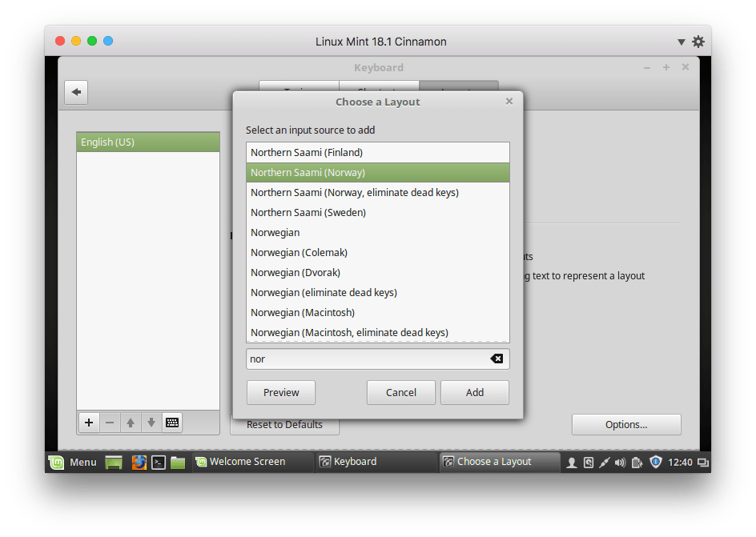Move a layout up with the up-arrow icon
This screenshot has width=756, height=537.
[131, 422]
